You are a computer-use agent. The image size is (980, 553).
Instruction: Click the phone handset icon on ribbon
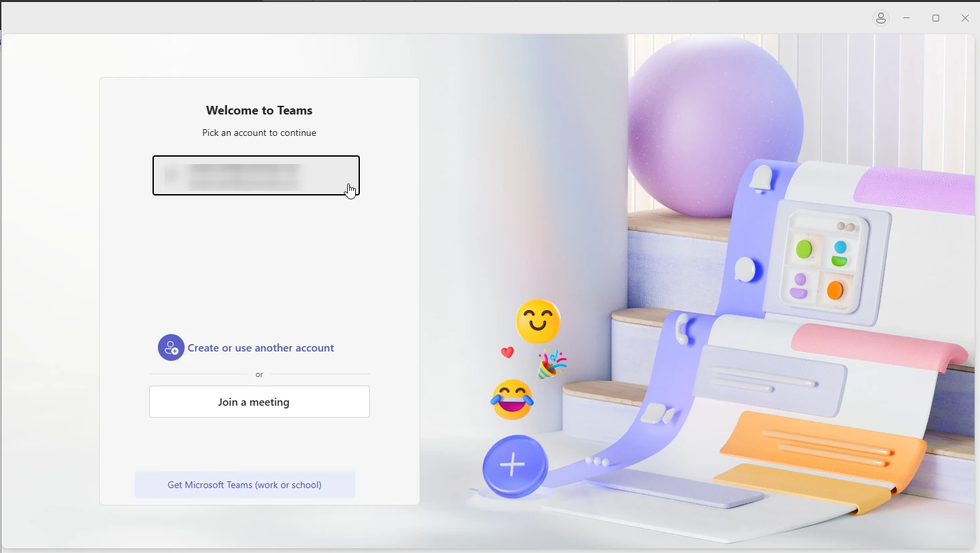click(x=683, y=330)
